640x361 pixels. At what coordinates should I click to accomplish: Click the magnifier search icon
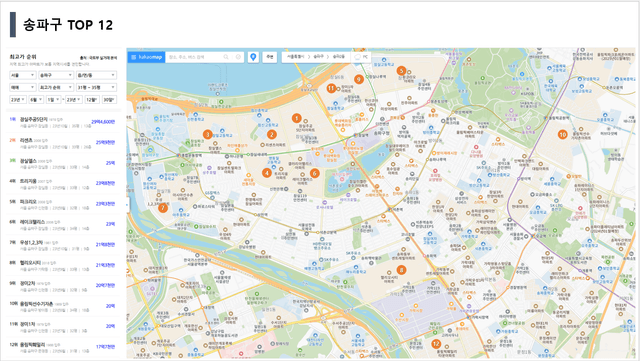[226, 57]
